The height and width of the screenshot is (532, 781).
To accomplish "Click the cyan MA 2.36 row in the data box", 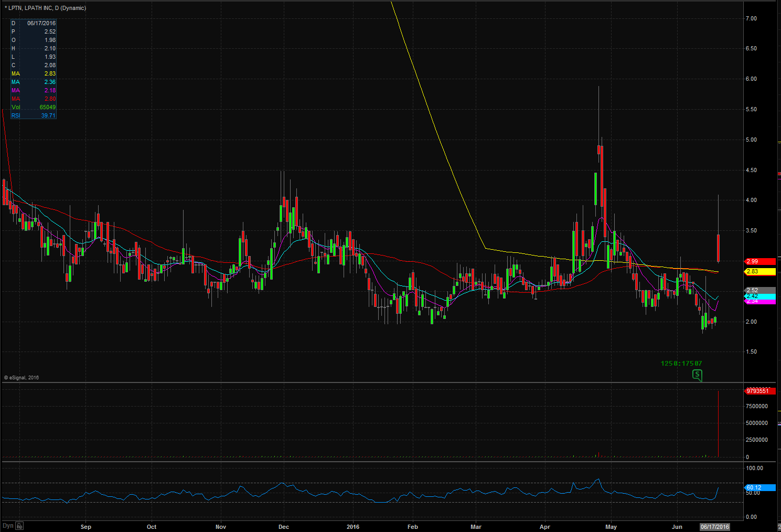I will (x=34, y=82).
